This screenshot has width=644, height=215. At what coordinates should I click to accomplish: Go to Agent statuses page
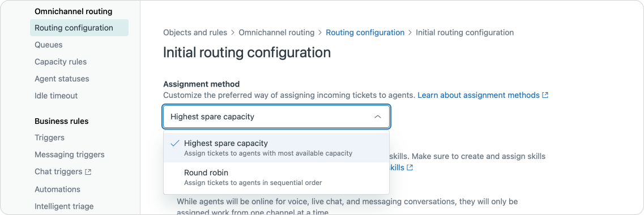click(x=62, y=79)
